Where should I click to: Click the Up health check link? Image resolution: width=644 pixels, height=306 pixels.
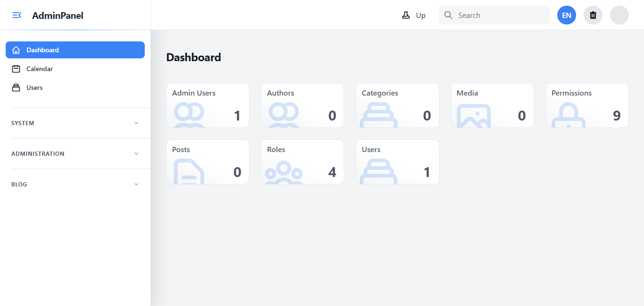click(421, 15)
